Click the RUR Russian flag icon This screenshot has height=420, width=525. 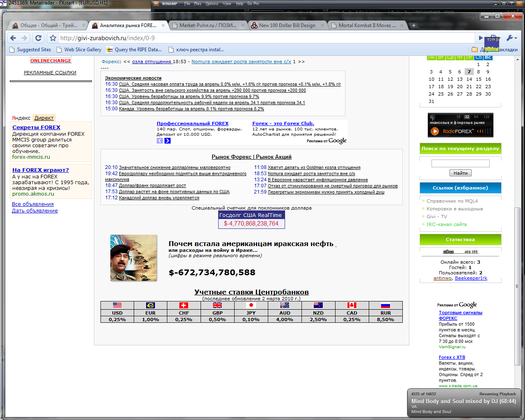point(386,305)
